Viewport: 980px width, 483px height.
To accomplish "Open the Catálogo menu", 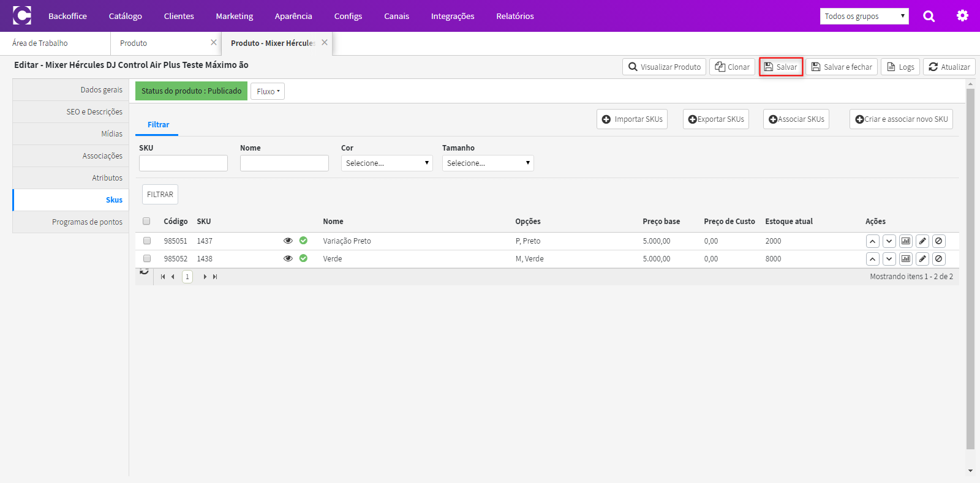I will pos(126,16).
